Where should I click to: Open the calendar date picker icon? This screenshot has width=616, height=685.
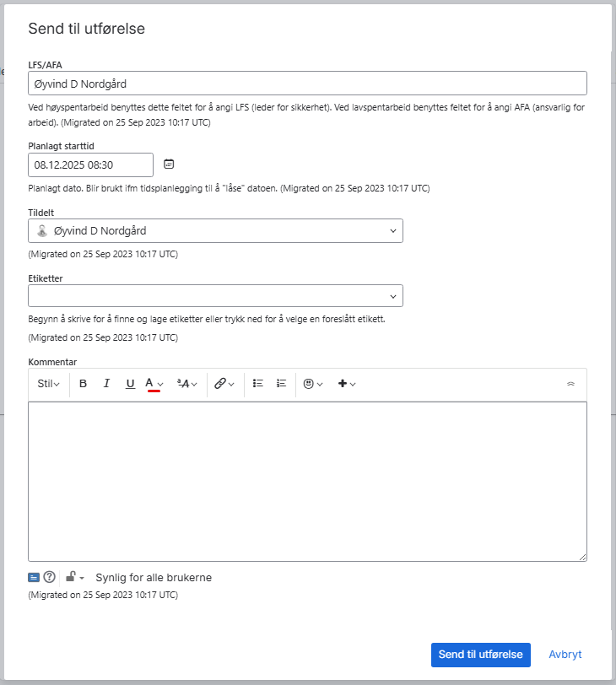tap(169, 164)
